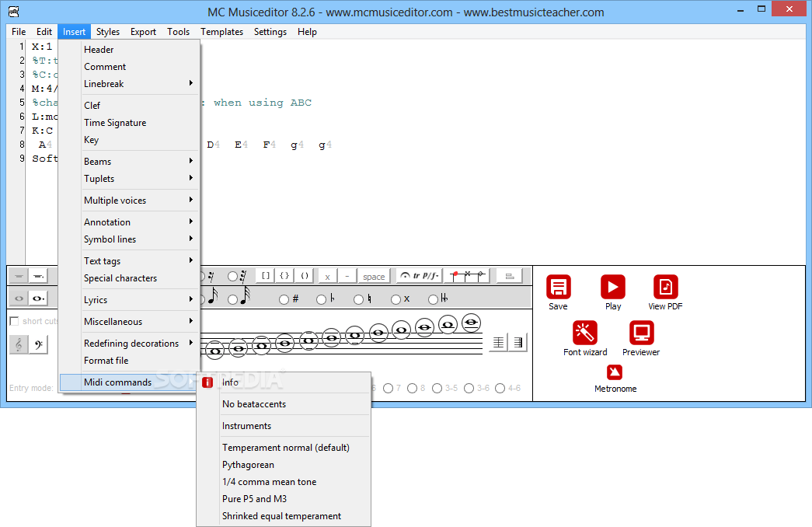
Task: Insert square brackets [ ] button
Action: pyautogui.click(x=265, y=276)
